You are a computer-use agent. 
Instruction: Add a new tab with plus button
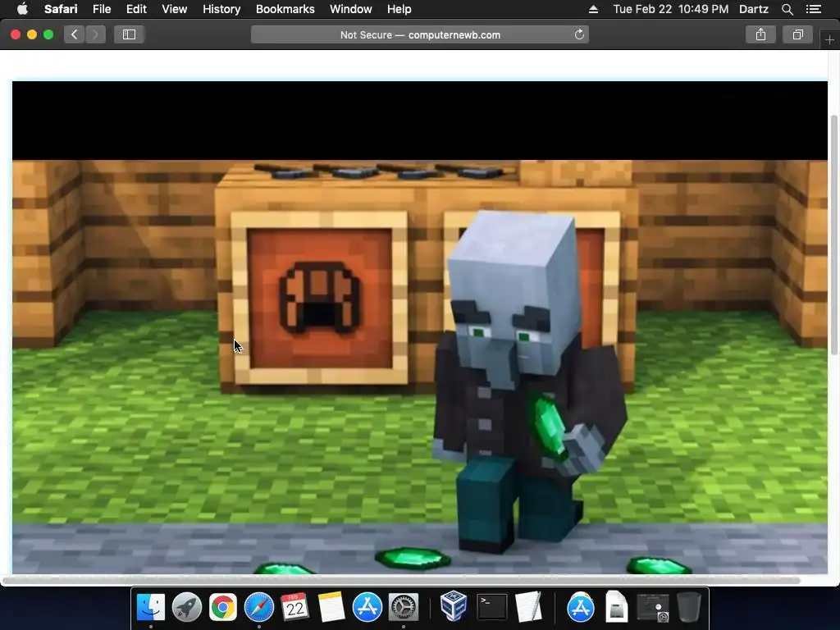coord(829,40)
